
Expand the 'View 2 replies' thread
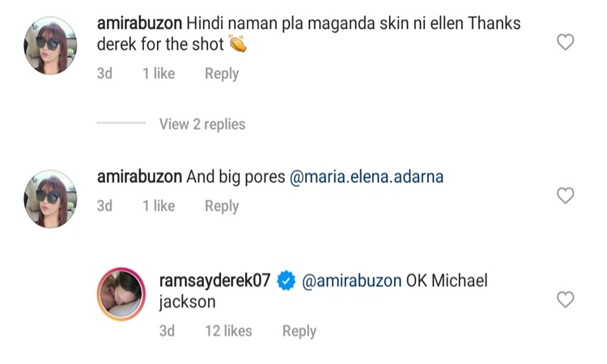coord(202,124)
